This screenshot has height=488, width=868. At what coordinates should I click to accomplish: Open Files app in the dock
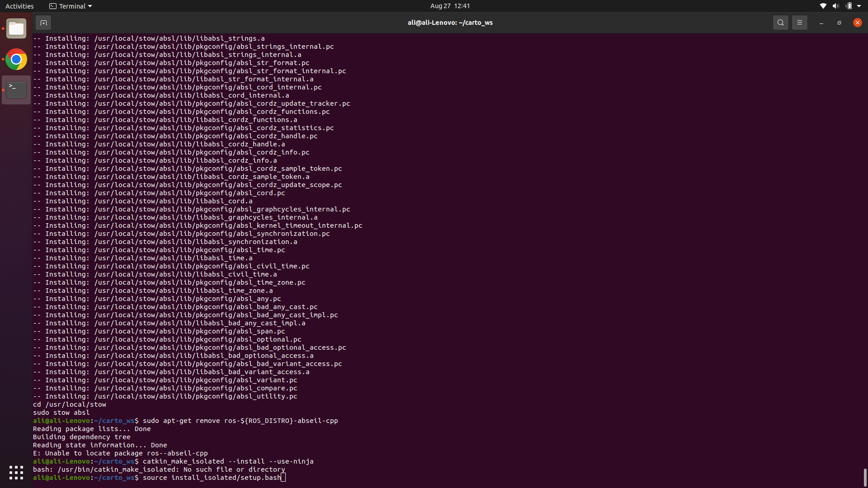pyautogui.click(x=16, y=29)
